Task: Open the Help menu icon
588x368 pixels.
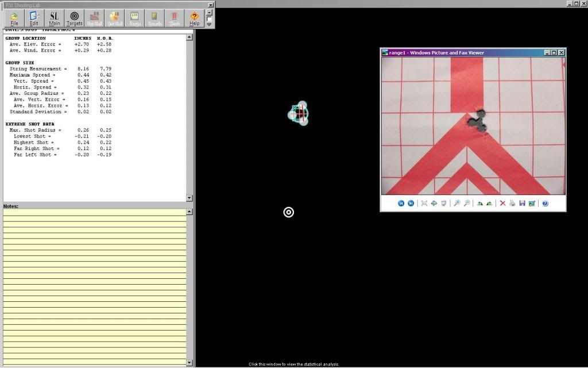Action: click(195, 18)
